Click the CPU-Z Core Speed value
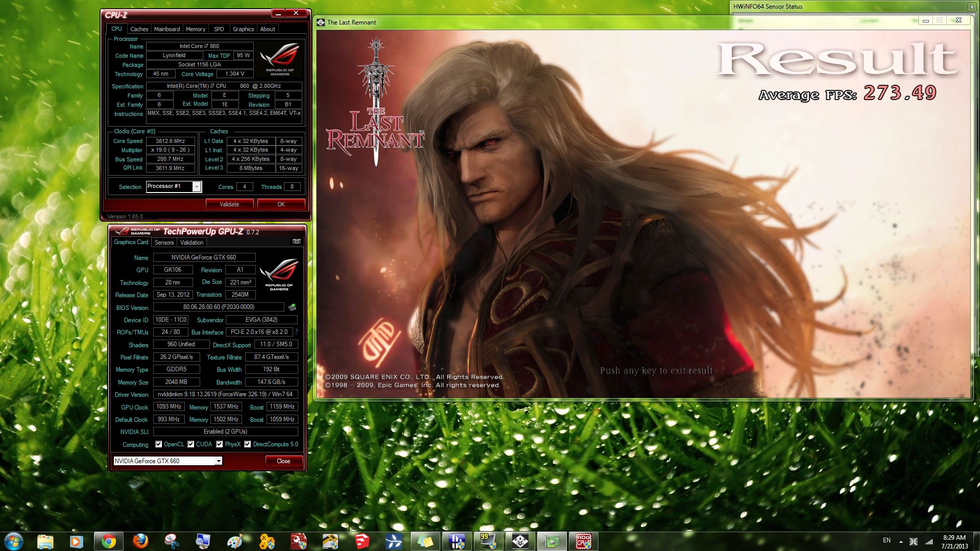Viewport: 980px width, 551px height. pos(171,141)
